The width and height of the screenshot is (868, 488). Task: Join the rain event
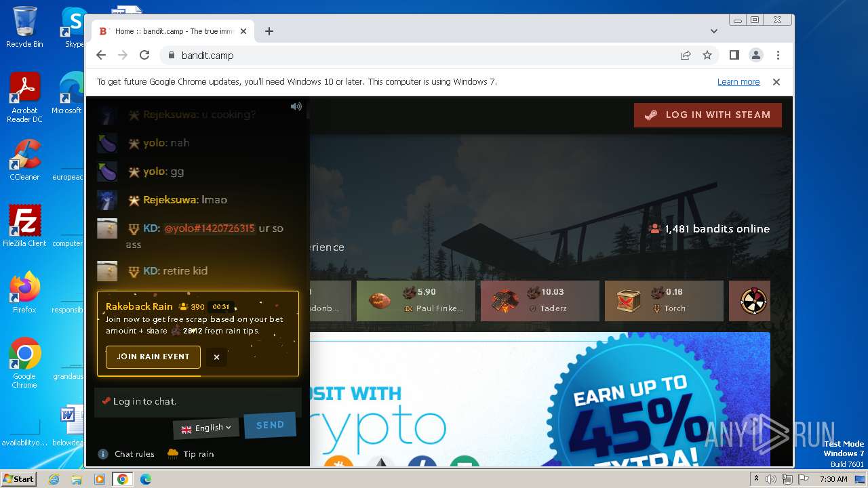point(153,357)
